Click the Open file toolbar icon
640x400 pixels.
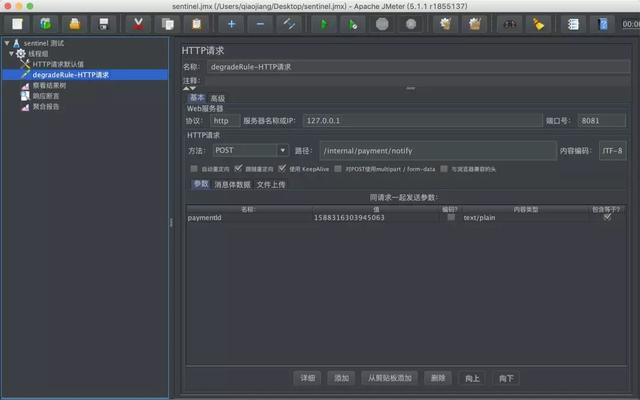point(75,24)
